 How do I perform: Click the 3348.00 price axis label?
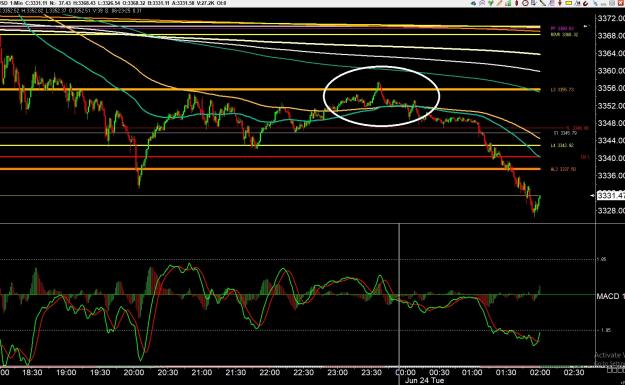pos(611,123)
